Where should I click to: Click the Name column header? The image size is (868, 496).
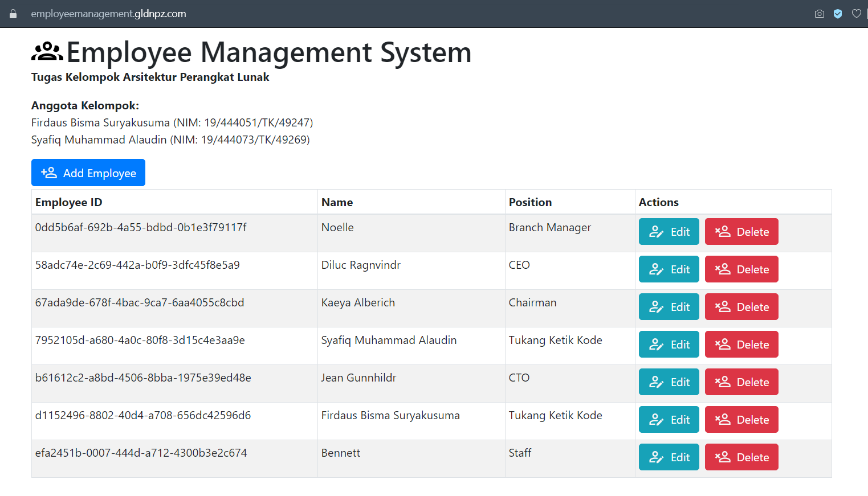pyautogui.click(x=337, y=202)
